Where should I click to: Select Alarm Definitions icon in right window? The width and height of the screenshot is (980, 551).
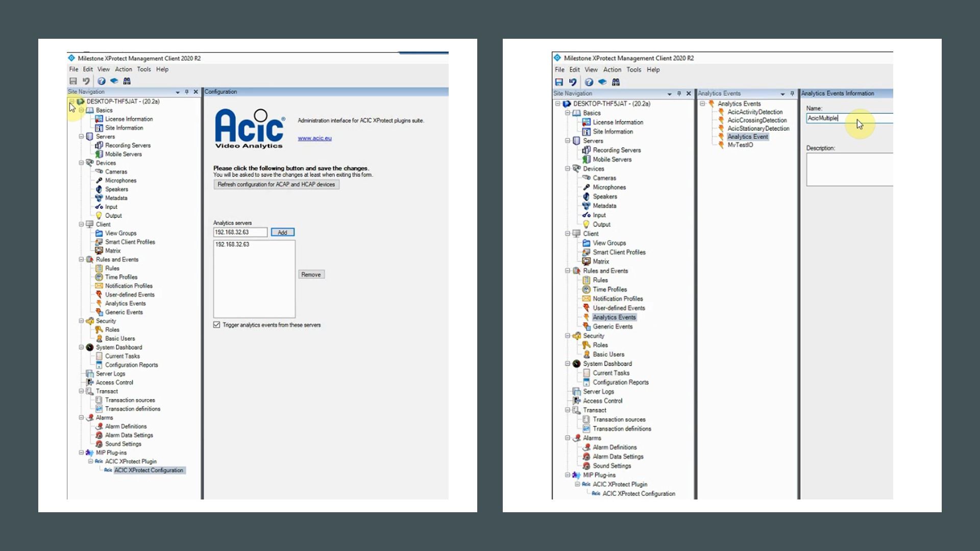pyautogui.click(x=586, y=447)
